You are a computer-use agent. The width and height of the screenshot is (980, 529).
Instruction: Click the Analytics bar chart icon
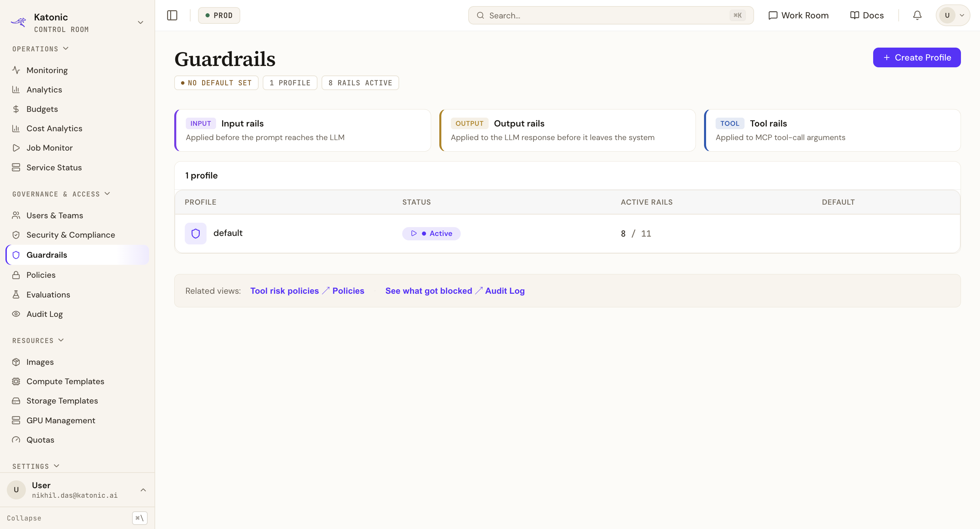(16, 89)
